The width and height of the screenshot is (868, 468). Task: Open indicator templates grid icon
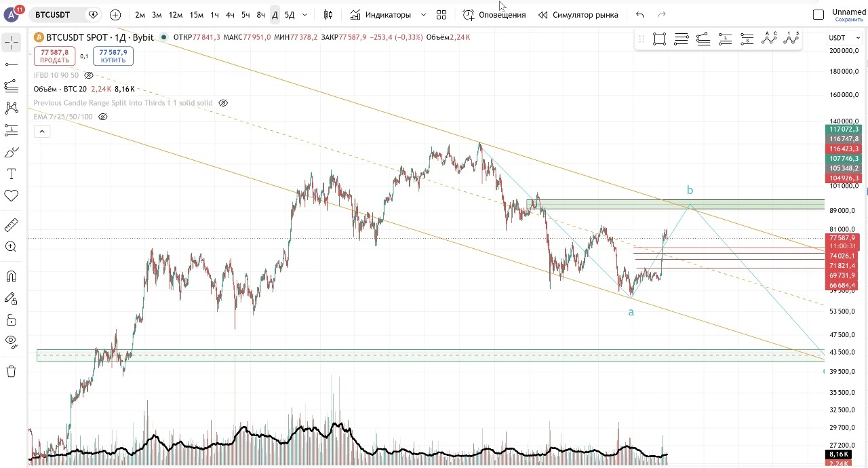point(441,14)
